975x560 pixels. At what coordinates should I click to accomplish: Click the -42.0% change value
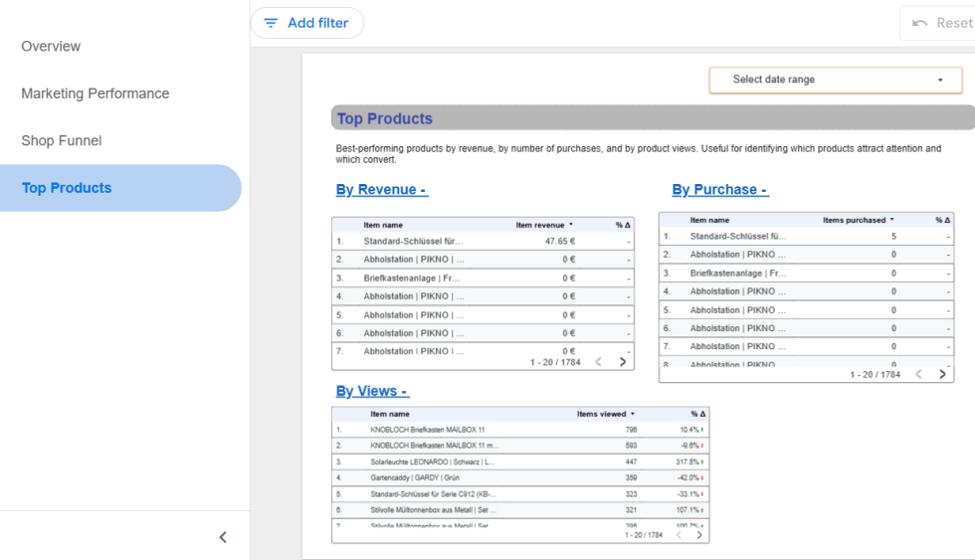pyautogui.click(x=687, y=478)
